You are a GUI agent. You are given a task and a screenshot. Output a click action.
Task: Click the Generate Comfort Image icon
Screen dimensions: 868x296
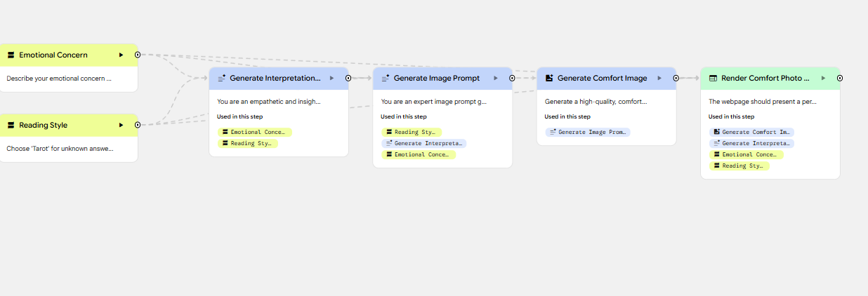[x=549, y=79]
